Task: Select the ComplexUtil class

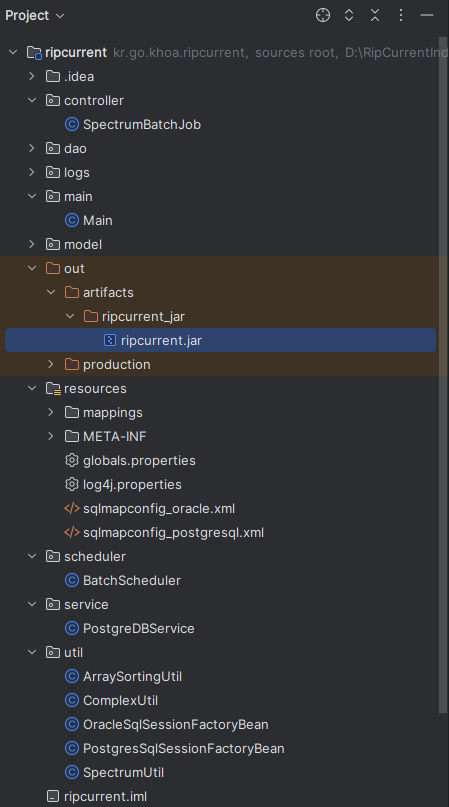Action: [x=120, y=700]
